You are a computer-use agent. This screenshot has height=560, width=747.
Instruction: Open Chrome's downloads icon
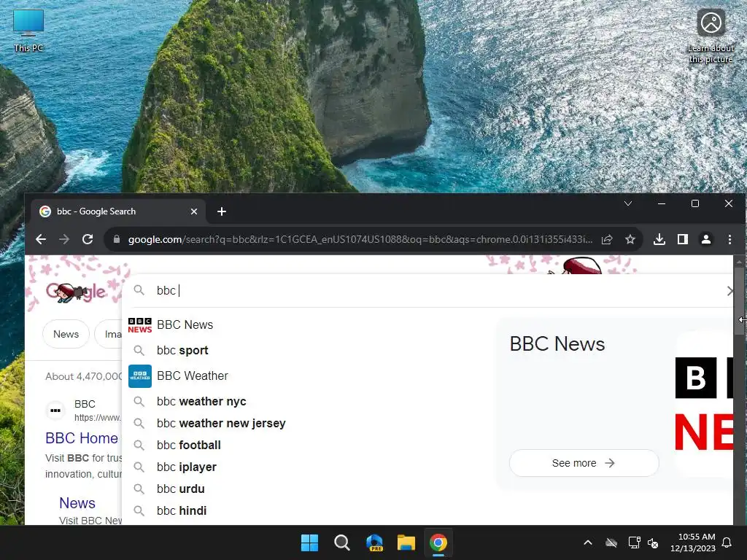pos(659,239)
